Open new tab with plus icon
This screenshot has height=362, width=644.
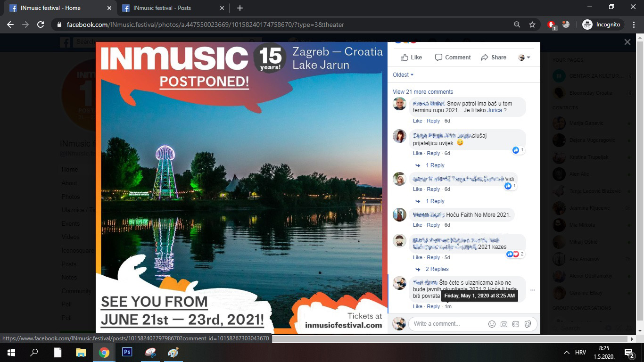240,8
